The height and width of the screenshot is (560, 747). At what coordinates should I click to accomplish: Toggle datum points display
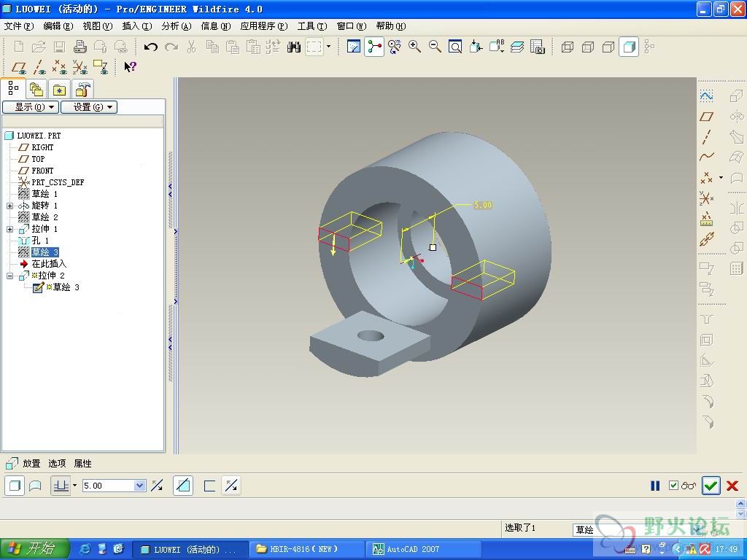(x=60, y=67)
